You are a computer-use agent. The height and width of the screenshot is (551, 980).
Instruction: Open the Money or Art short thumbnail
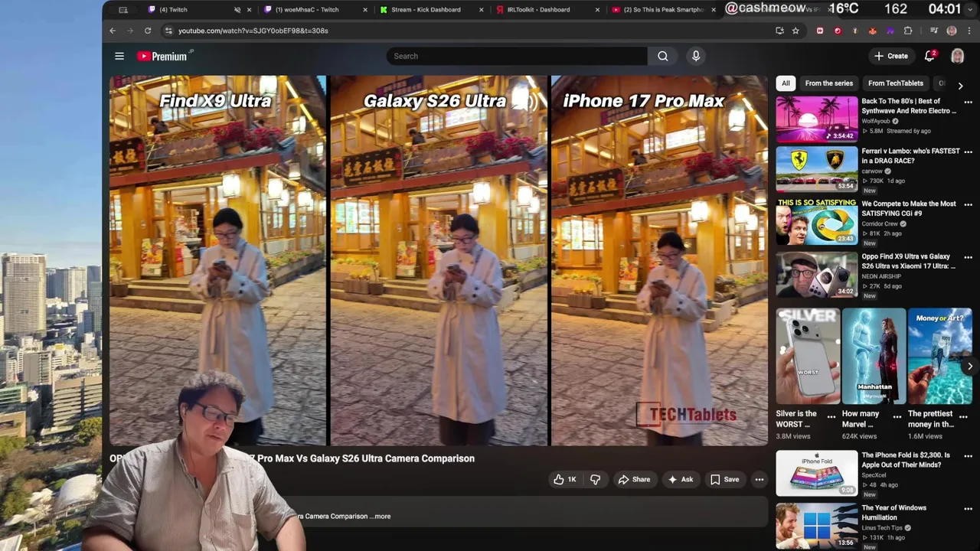[939, 356]
